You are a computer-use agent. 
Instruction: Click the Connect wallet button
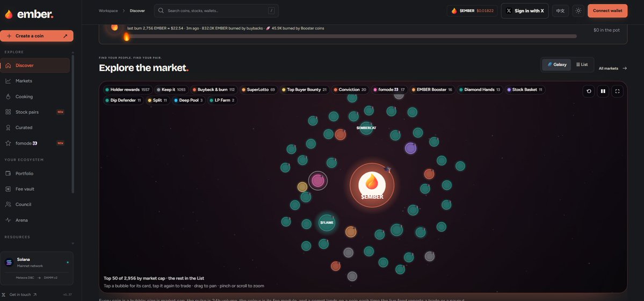(x=607, y=11)
